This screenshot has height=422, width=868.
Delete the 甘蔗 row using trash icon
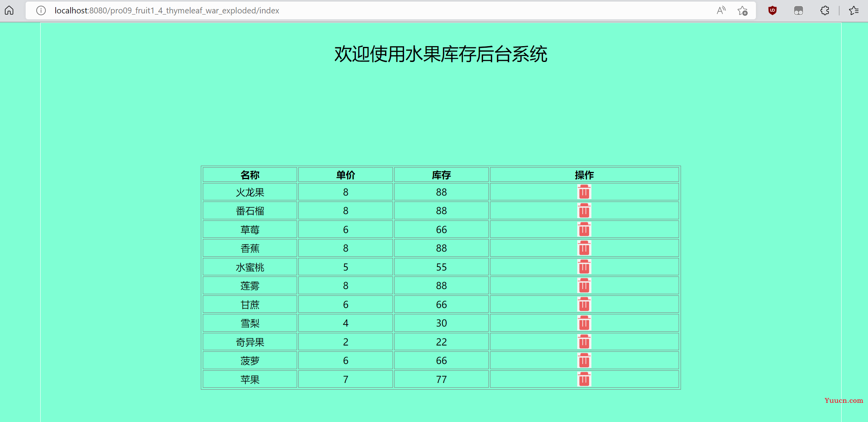584,304
